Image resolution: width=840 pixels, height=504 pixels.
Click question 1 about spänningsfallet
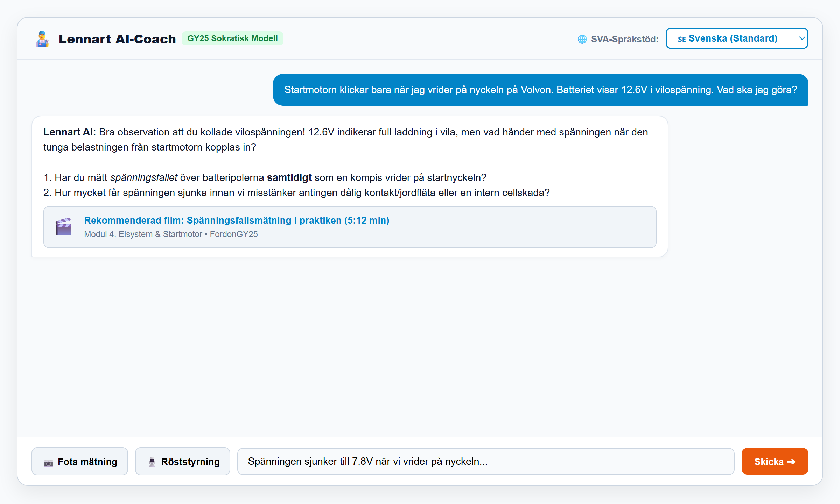click(x=265, y=177)
